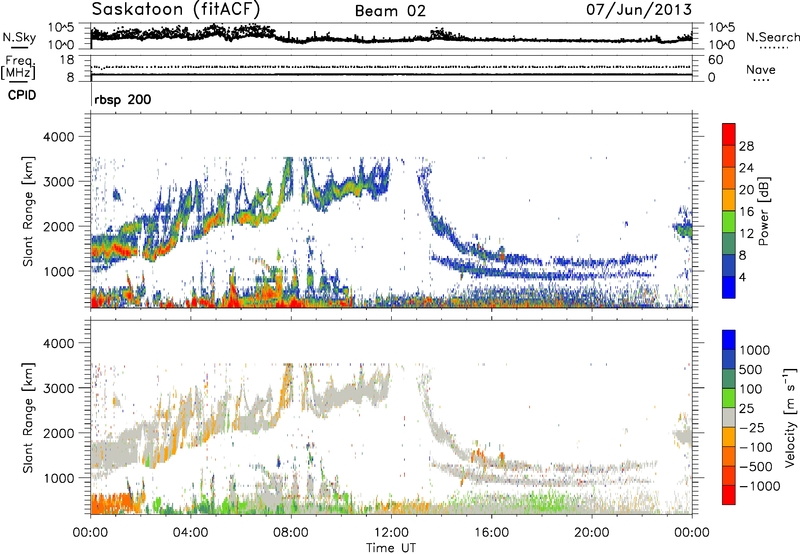This screenshot has width=800, height=554.
Task: Click the 04:00 time axis label
Action: click(x=190, y=533)
